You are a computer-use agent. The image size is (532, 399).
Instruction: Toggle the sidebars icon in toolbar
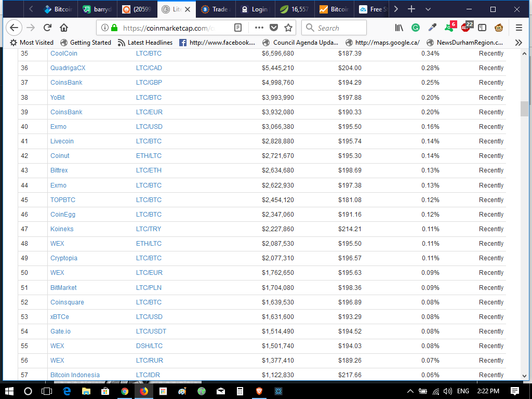pos(482,28)
